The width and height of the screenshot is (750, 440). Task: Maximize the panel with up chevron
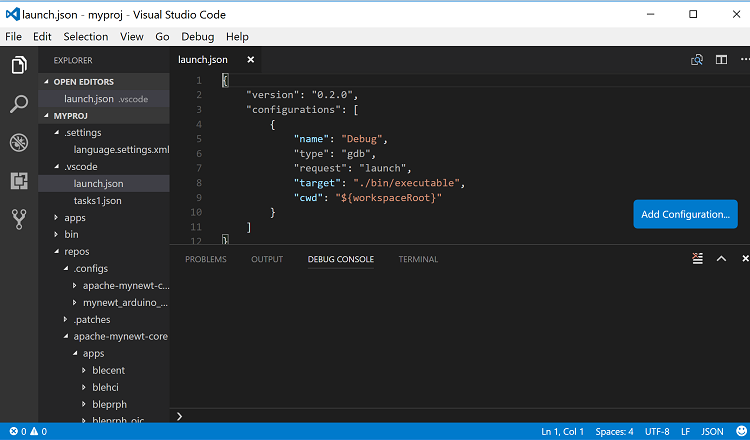pyautogui.click(x=719, y=259)
